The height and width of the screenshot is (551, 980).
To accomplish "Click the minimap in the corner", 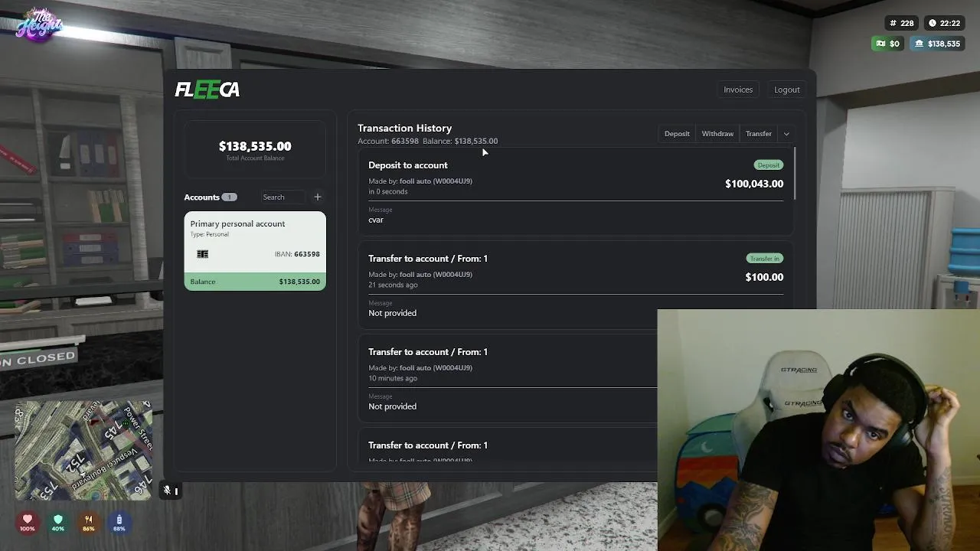I will 83,450.
